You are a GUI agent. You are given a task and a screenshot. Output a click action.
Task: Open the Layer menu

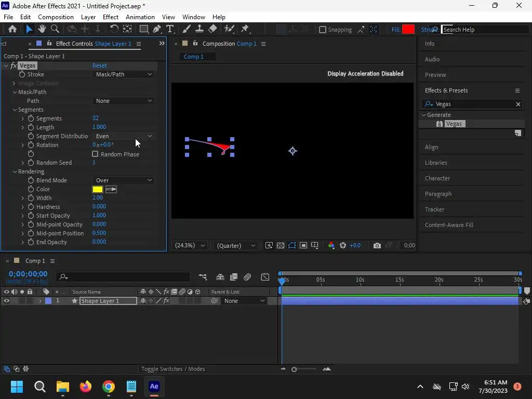[x=88, y=17]
